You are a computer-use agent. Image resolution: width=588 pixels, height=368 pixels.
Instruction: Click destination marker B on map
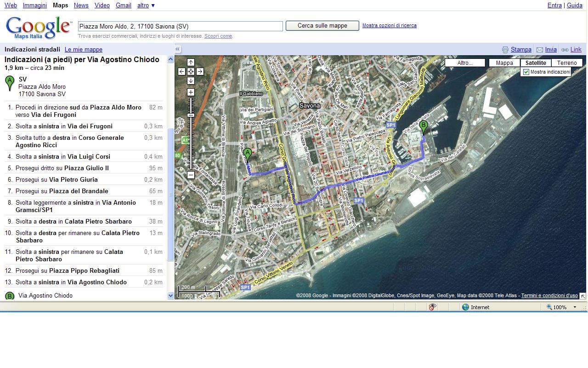pyautogui.click(x=424, y=126)
